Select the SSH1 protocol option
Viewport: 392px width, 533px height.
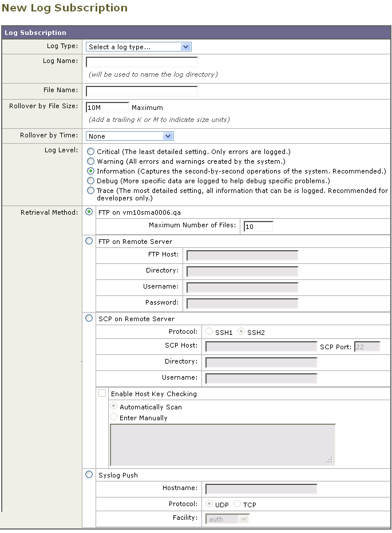[209, 331]
